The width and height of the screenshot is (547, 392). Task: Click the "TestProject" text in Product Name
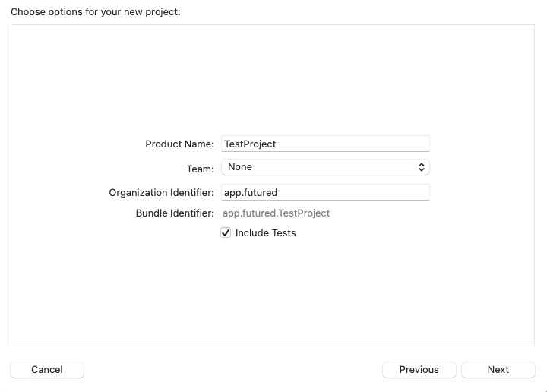pyautogui.click(x=250, y=144)
